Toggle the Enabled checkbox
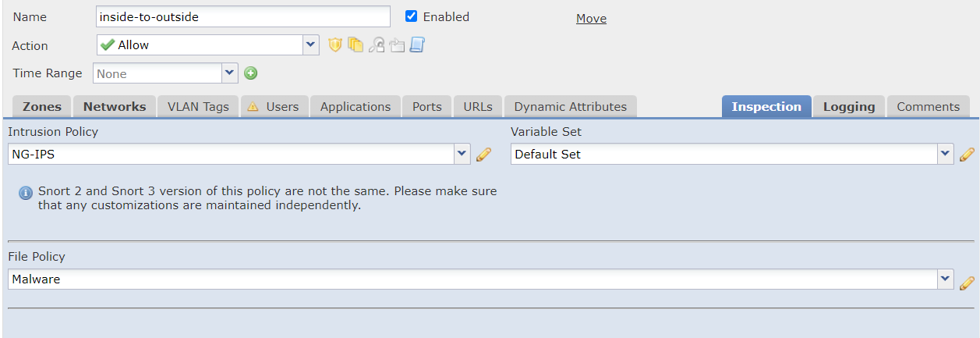The height and width of the screenshot is (338, 980). point(412,16)
